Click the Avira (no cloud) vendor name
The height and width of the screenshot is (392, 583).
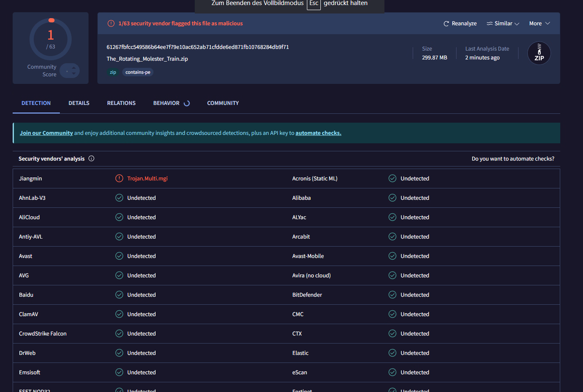pos(312,276)
